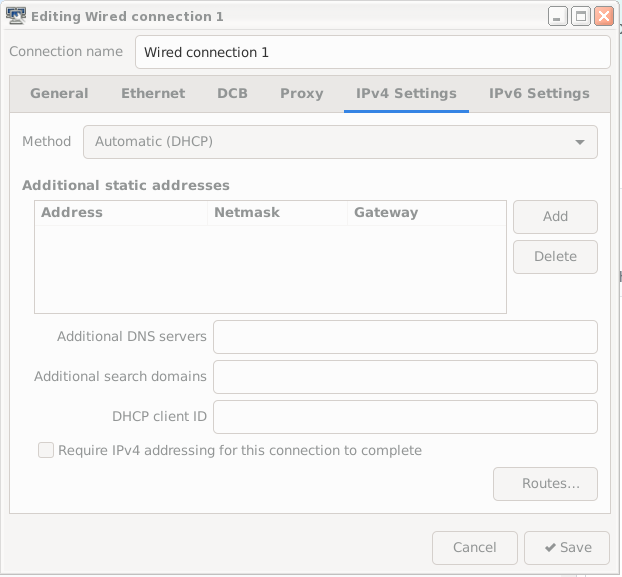Switch to the General tab
622x577 pixels.
[x=59, y=93]
